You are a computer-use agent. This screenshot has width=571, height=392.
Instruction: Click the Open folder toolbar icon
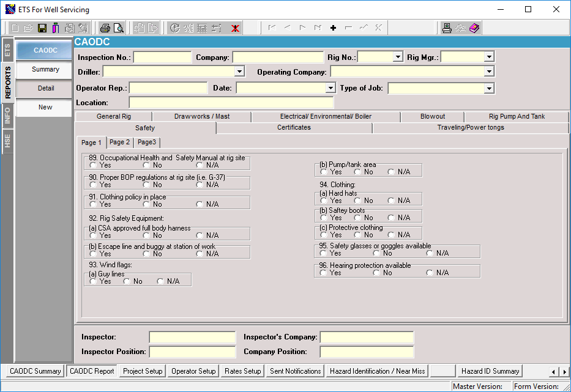28,28
